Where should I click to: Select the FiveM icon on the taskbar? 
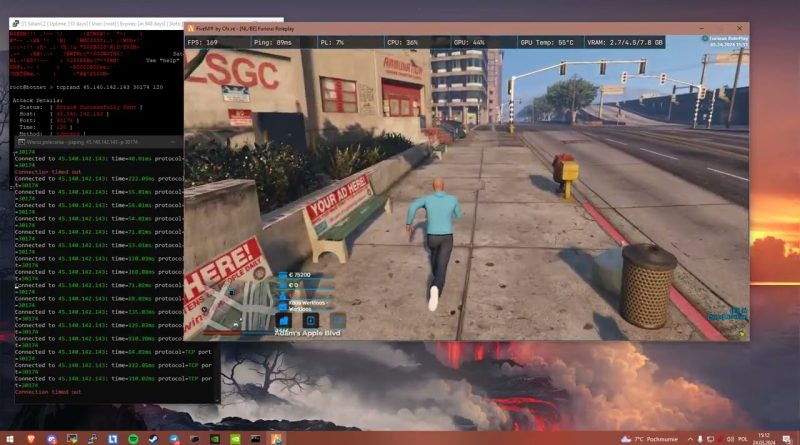[x=276, y=439]
